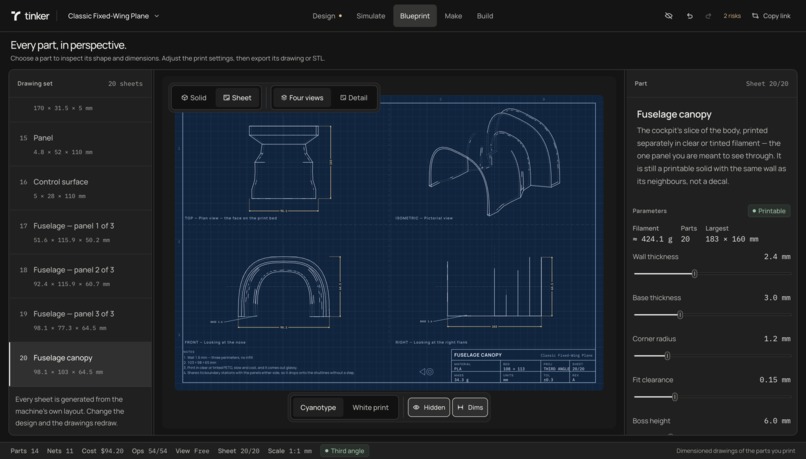The image size is (806, 459).
Task: Select the Blueprint tab
Action: point(415,16)
